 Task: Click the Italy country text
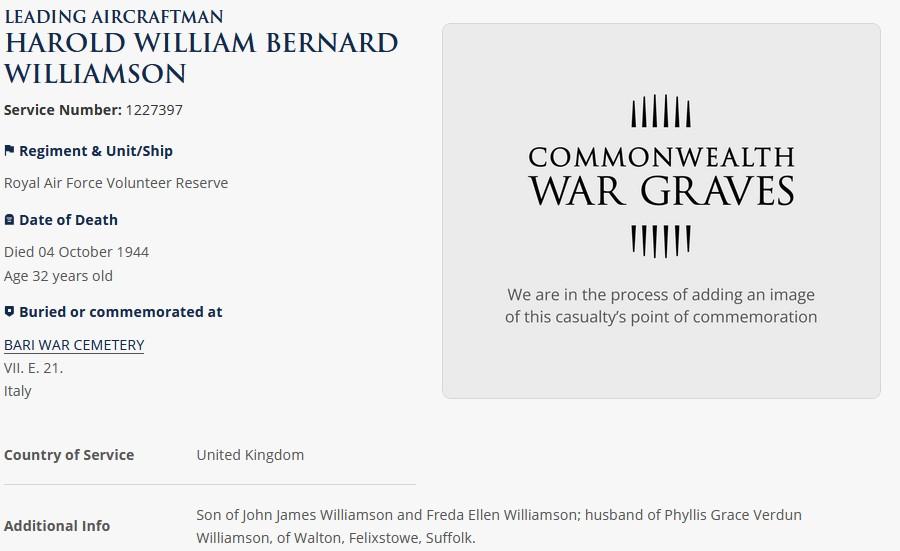coord(17,391)
